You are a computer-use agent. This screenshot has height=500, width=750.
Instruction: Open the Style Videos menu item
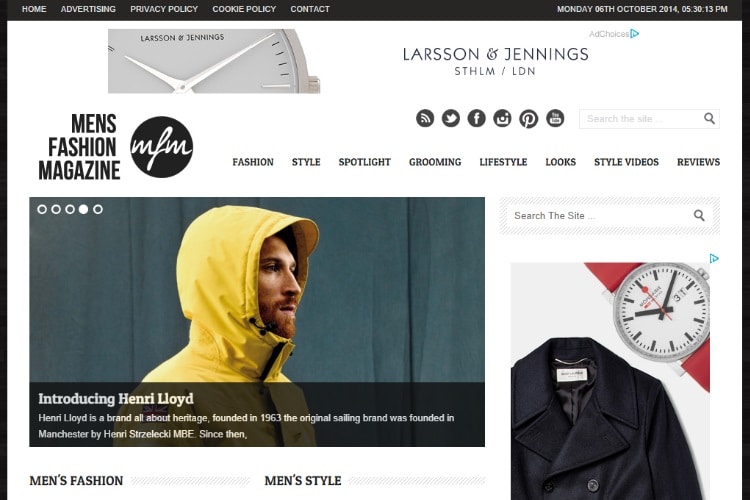(626, 162)
